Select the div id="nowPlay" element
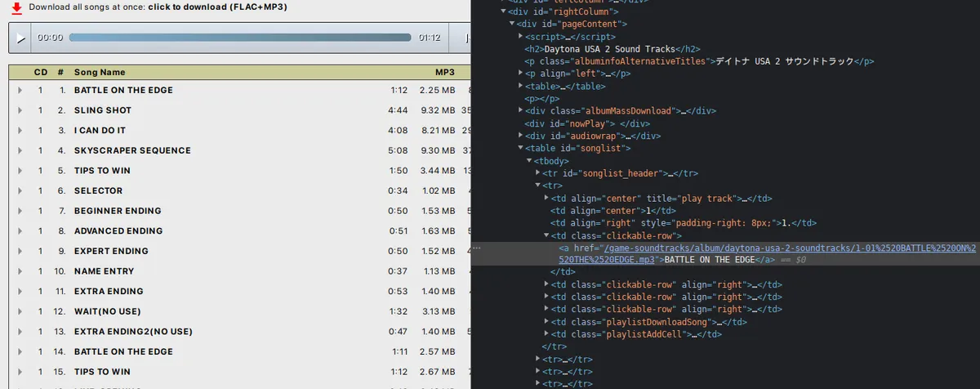 pos(588,123)
